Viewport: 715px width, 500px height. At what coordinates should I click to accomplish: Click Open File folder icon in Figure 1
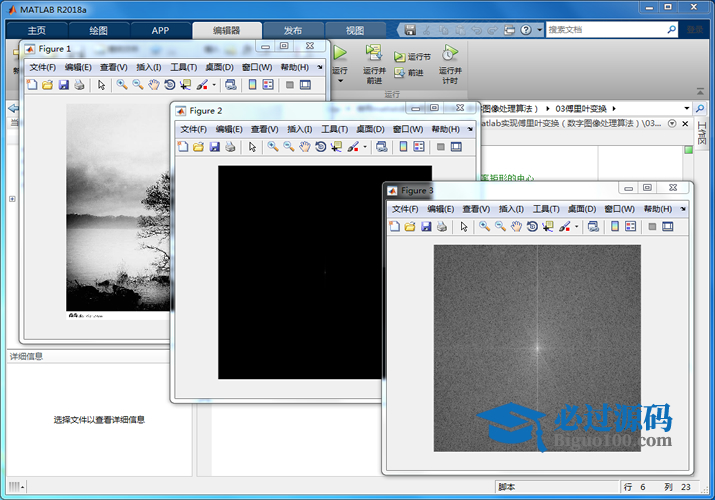click(47, 85)
